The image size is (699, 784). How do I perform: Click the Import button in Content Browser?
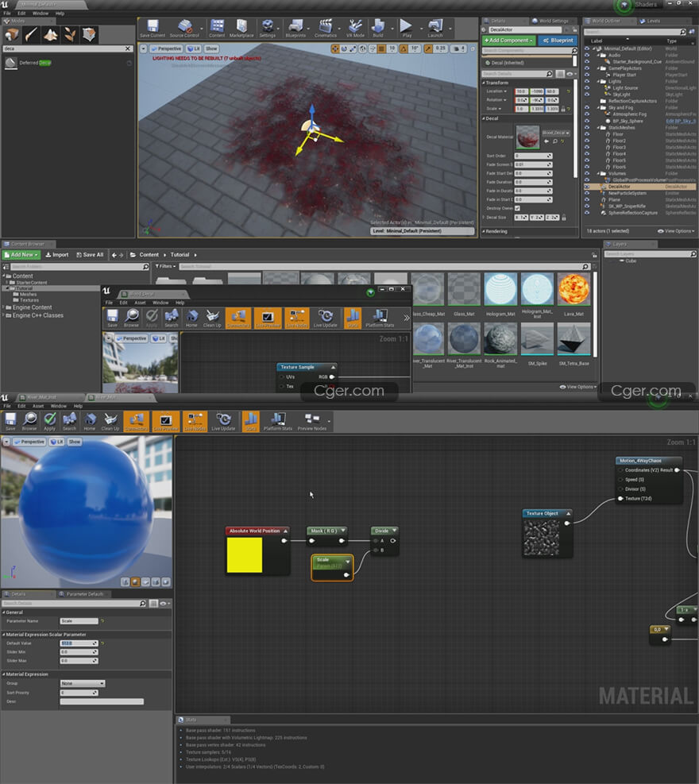pyautogui.click(x=57, y=255)
